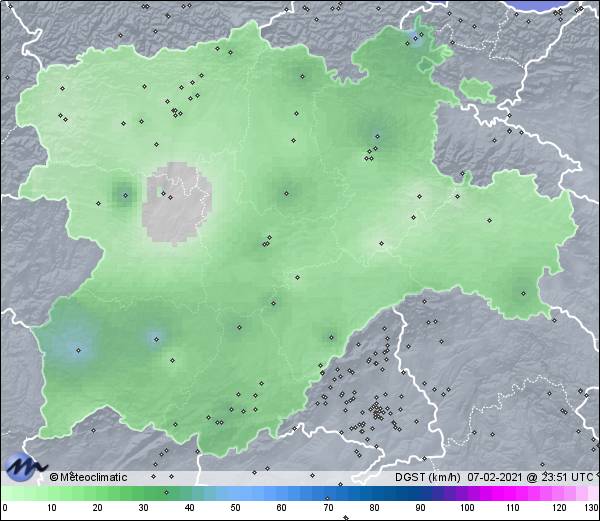Screen dimensions: 600x521
Task: Pick the dark navy colour above 90 on the scale
Action: click(420, 493)
